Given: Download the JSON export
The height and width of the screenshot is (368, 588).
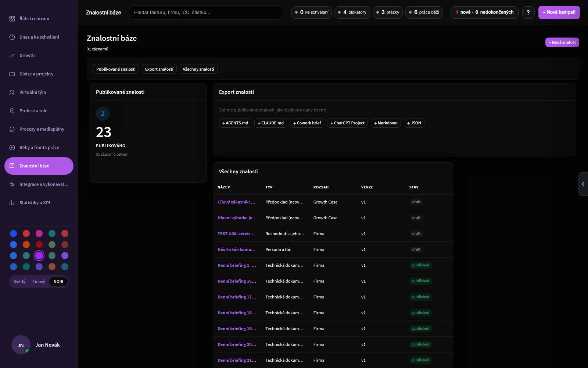Looking at the screenshot, I should click(414, 123).
